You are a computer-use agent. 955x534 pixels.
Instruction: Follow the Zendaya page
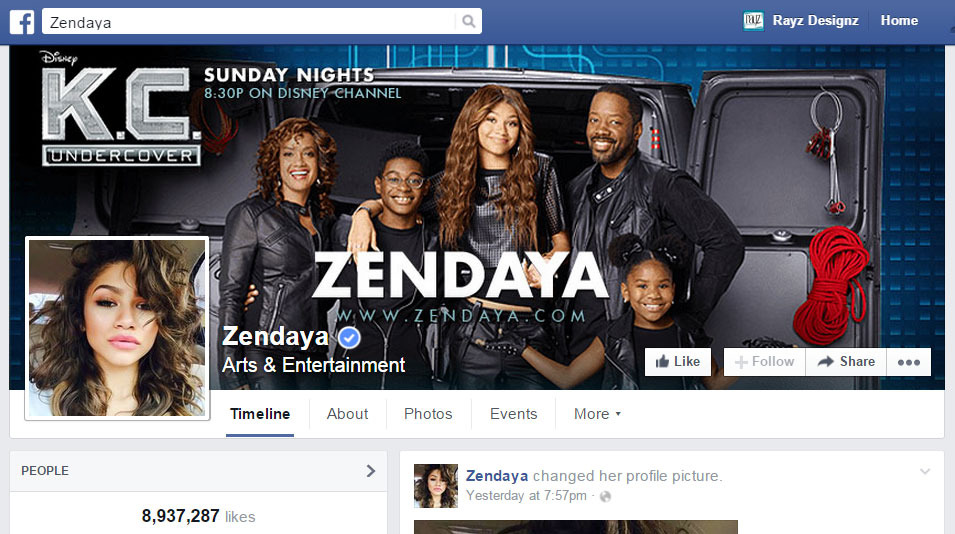(764, 362)
